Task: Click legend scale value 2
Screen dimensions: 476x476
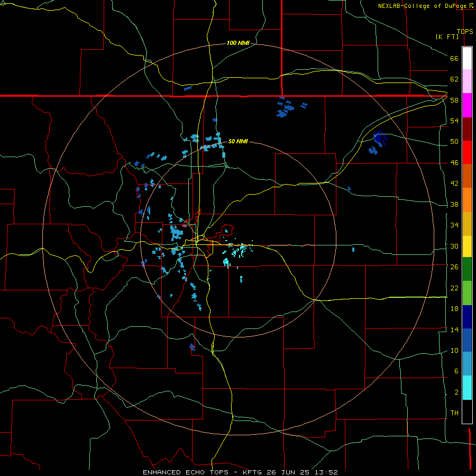Action: click(x=456, y=392)
